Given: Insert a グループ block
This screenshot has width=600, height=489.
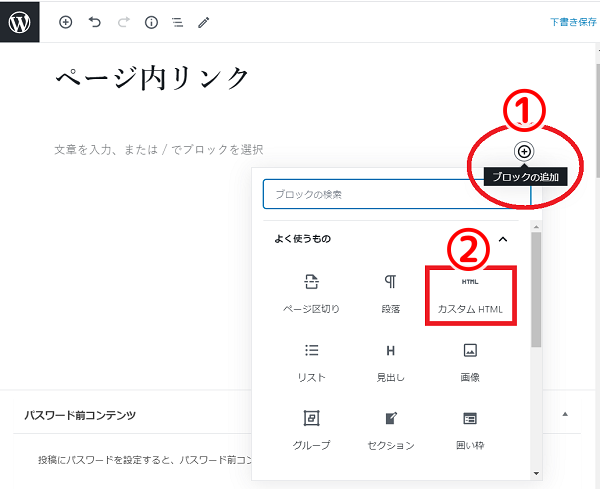Looking at the screenshot, I should (x=311, y=430).
